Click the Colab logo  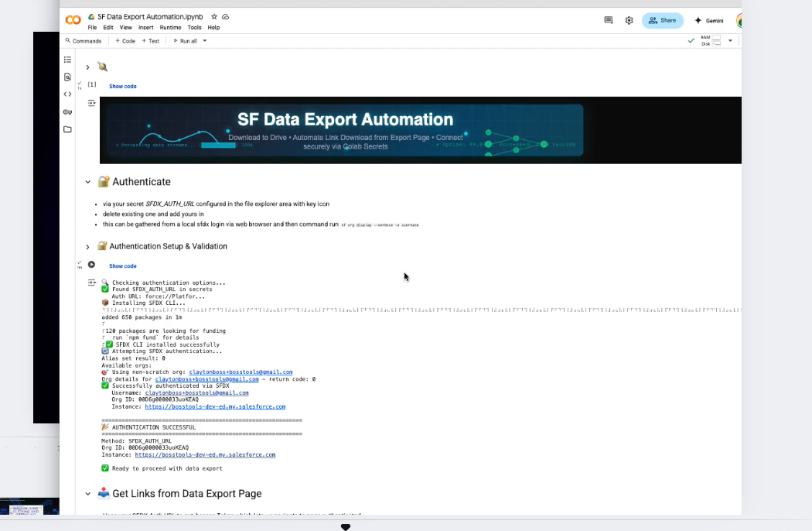73,20
